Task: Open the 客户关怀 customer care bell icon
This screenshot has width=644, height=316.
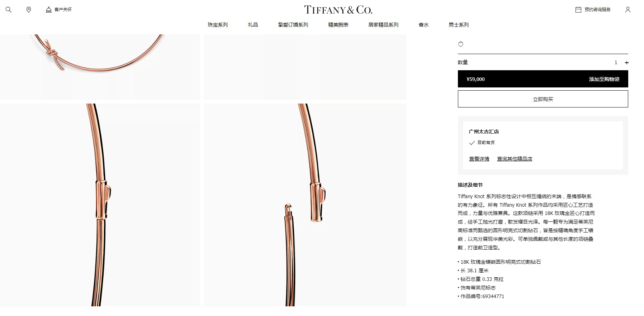Action: [x=49, y=10]
